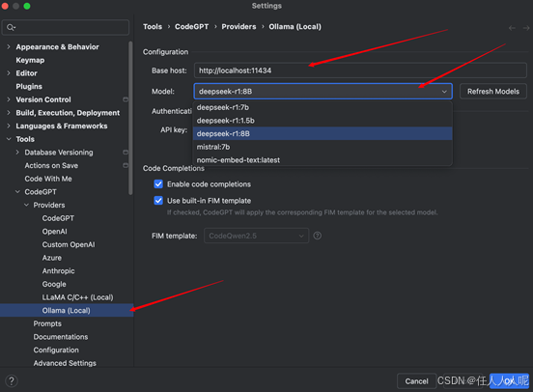This screenshot has width=533, height=392.
Task: Click the Providers breadcrumb link
Action: pos(238,26)
